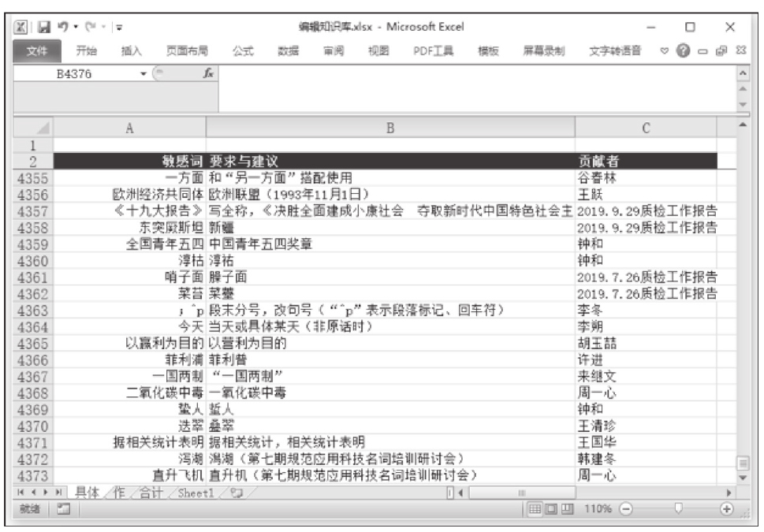Click the zoom in plus icon
764x532 pixels.
(x=726, y=510)
